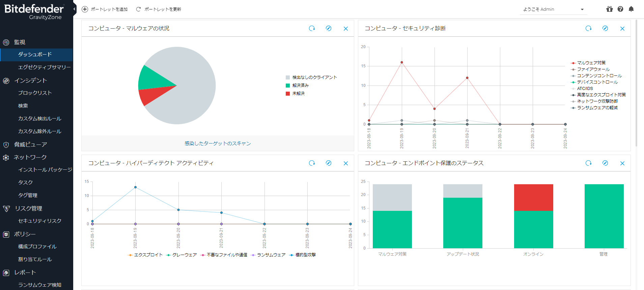644x290 pixels.
Task: Edit the セキュリティ診断 portlet settings
Action: 605,29
